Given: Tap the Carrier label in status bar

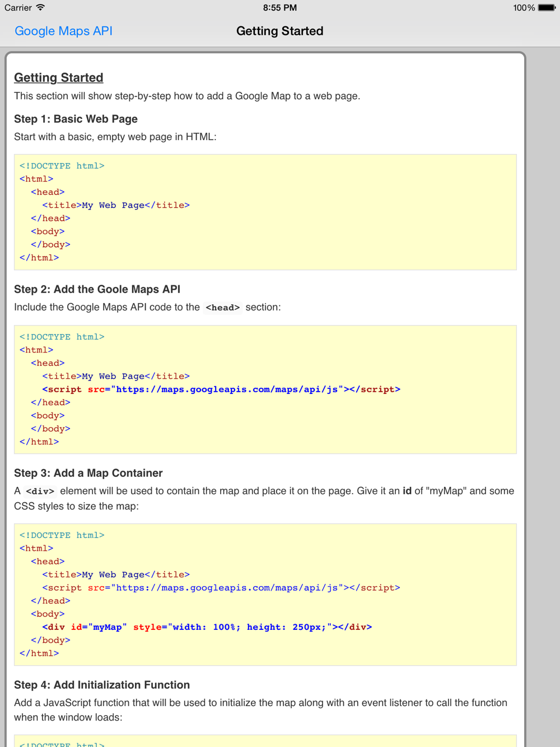Looking at the screenshot, I should (x=18, y=8).
